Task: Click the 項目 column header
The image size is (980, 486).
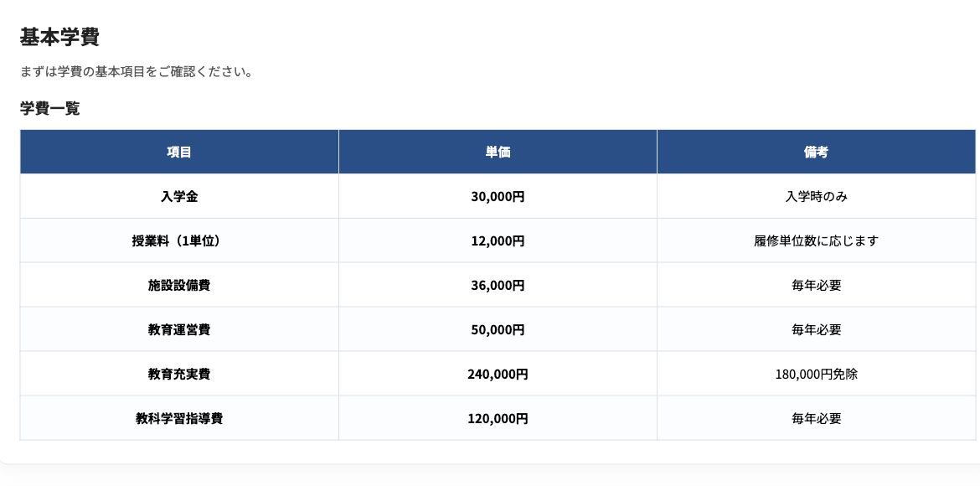Action: pos(179,152)
